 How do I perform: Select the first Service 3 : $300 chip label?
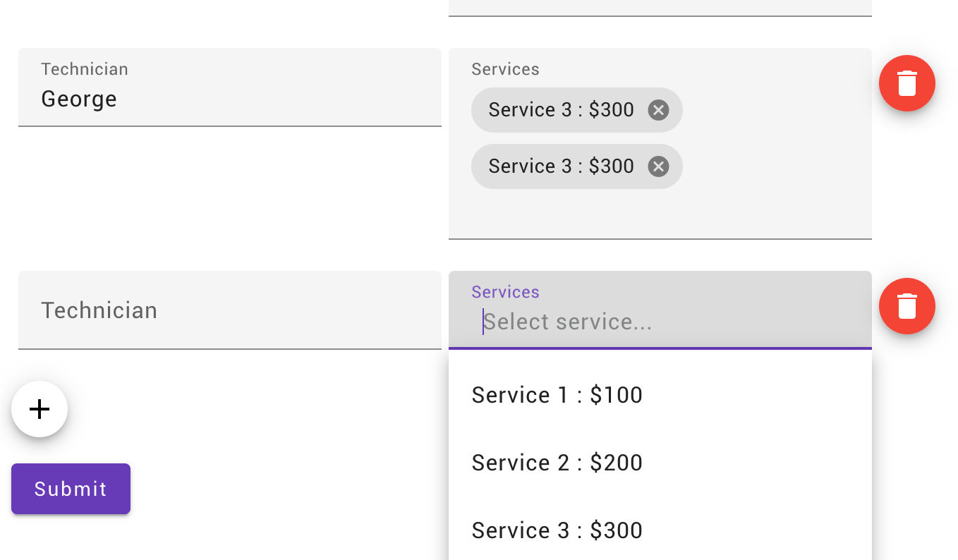click(x=561, y=110)
